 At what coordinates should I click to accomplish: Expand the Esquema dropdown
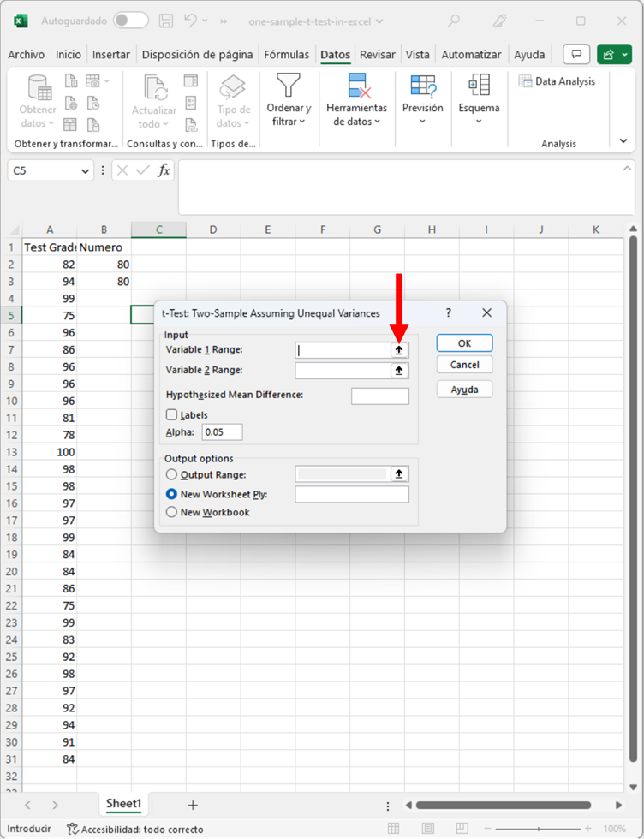click(x=479, y=100)
